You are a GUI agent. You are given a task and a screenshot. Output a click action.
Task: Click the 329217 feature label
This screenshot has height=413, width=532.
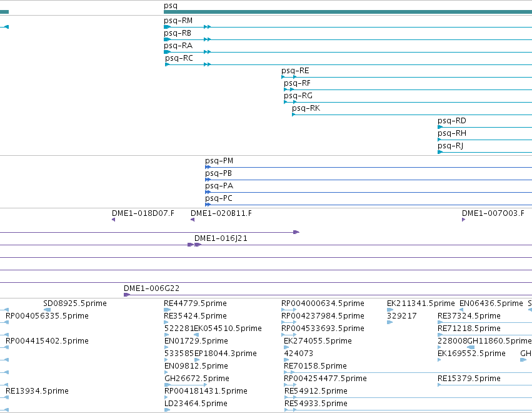(402, 316)
